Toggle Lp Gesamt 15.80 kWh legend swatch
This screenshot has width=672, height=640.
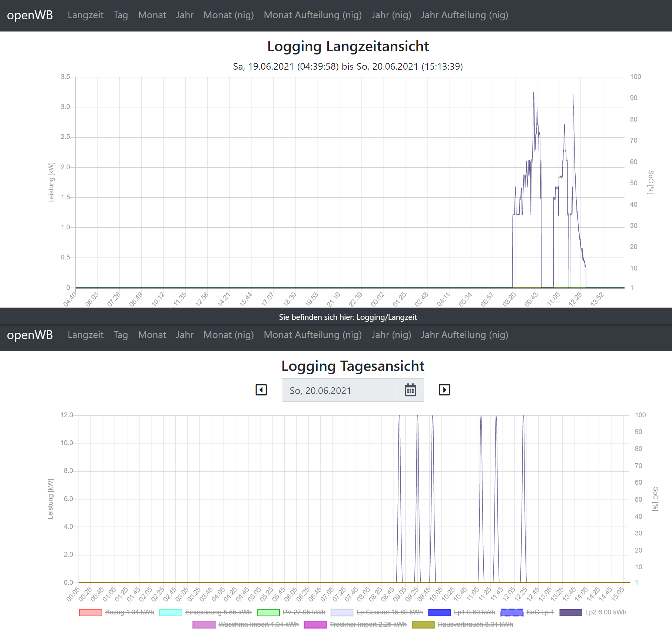(x=342, y=613)
